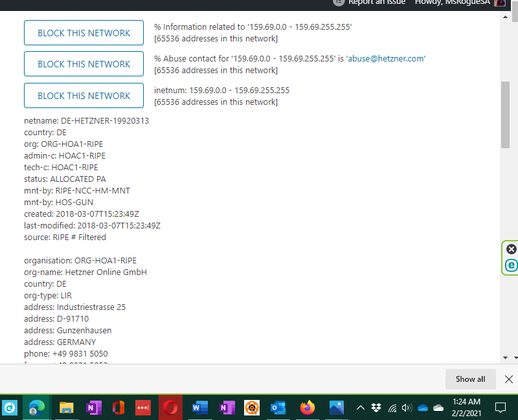This screenshot has width=518, height=420.
Task: Block the network with inetnum 159.69.0.0
Action: [x=84, y=96]
